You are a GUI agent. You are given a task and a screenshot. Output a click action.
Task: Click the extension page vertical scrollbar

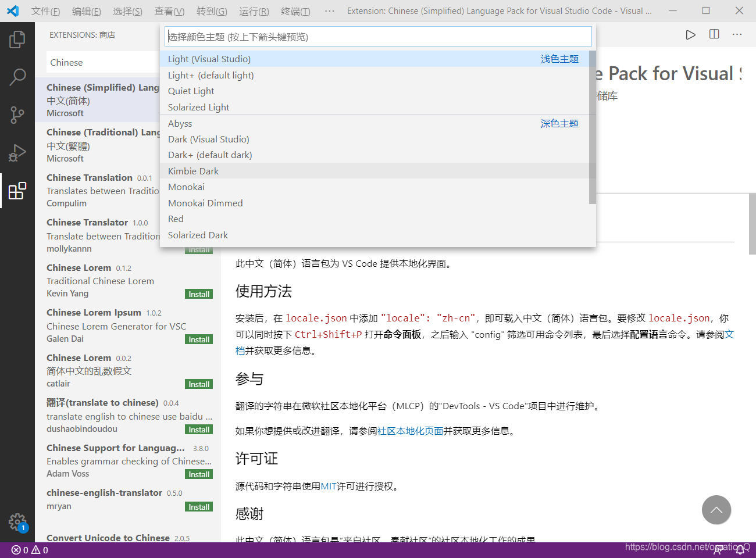coord(753,224)
